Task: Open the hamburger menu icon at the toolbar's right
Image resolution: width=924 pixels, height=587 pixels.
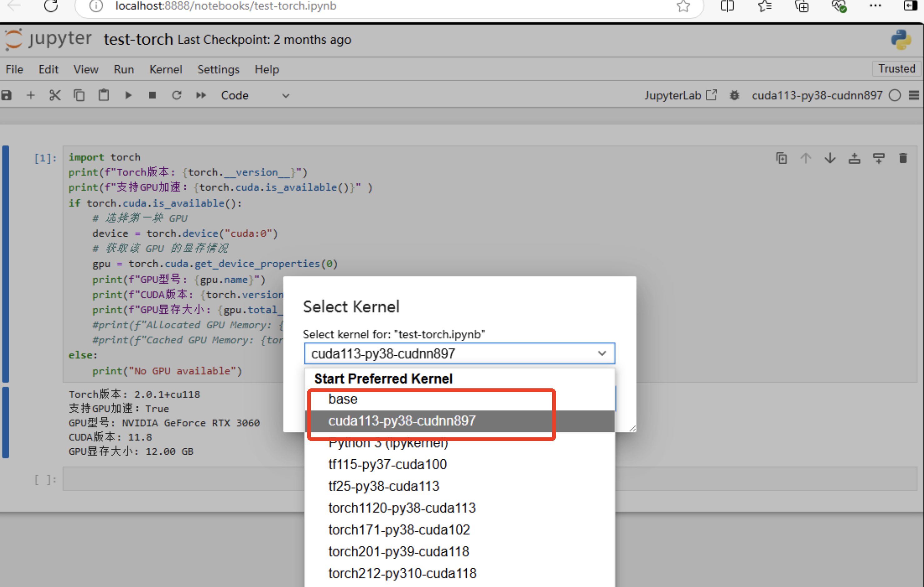Action: 914,95
